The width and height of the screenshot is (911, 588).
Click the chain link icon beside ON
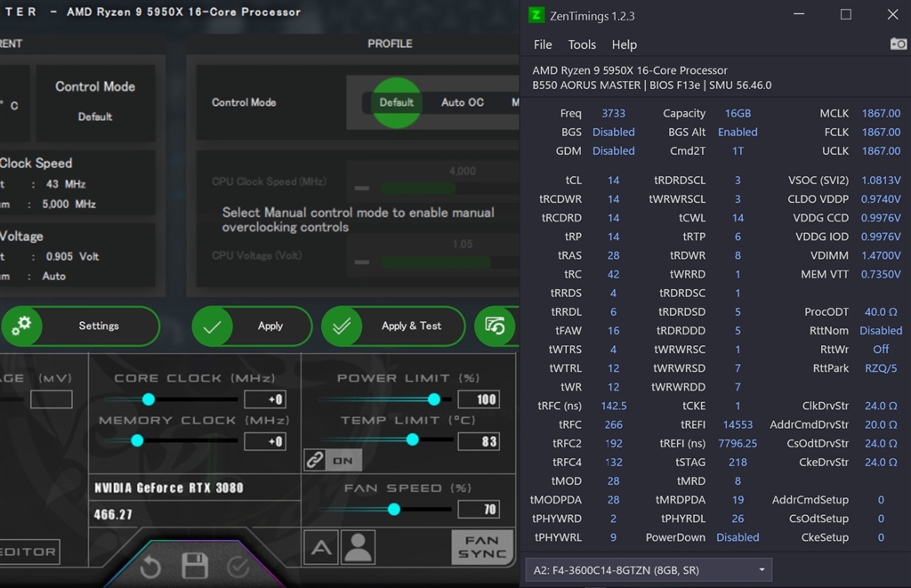315,460
